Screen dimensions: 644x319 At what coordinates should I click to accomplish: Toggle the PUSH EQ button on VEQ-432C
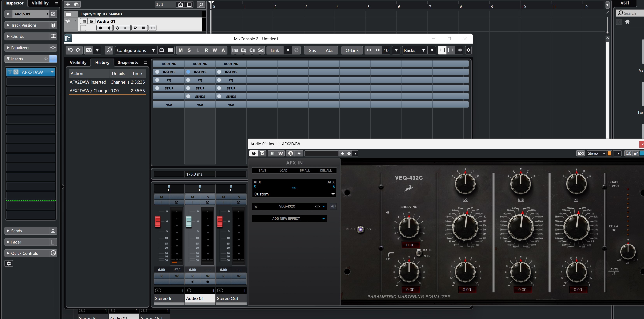360,229
